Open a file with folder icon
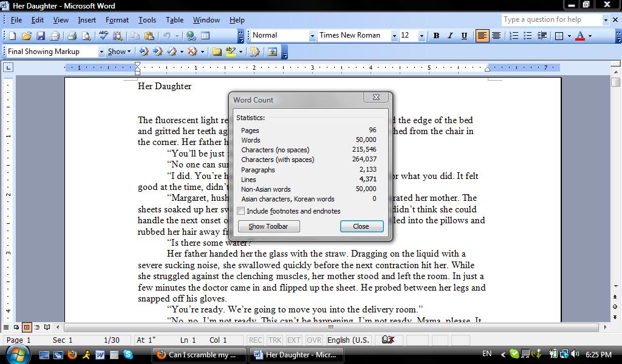This screenshot has width=622, height=364. tap(27, 36)
